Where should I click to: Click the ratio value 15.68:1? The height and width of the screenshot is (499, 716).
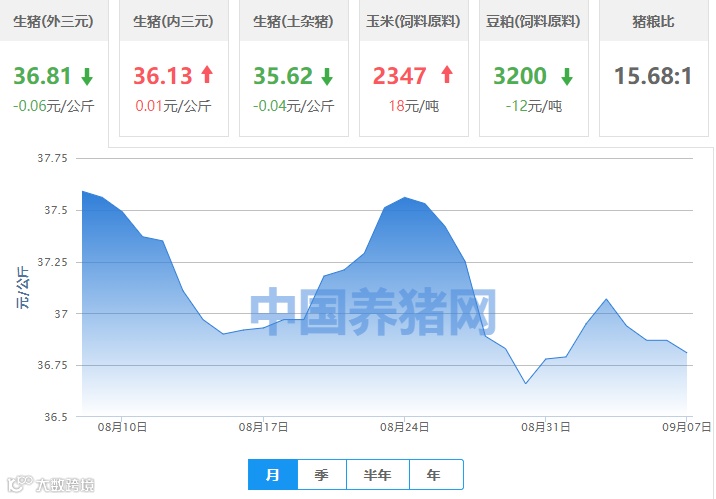(x=653, y=76)
